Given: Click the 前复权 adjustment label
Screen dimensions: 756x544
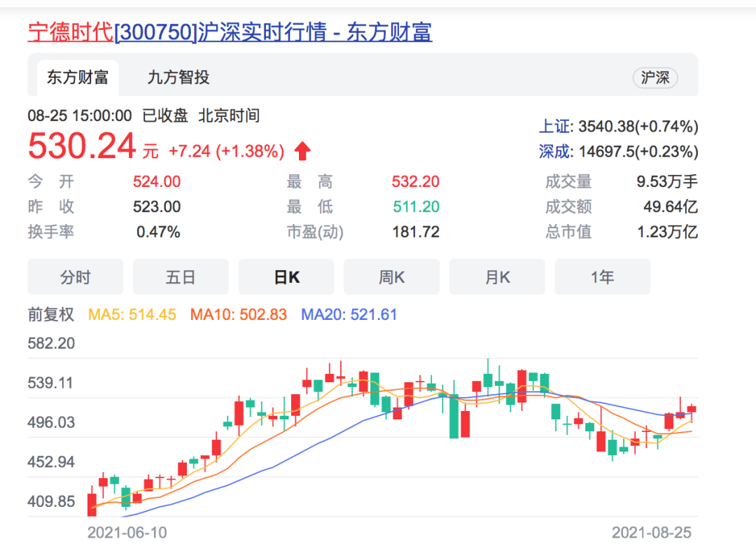Looking at the screenshot, I should (x=51, y=315).
